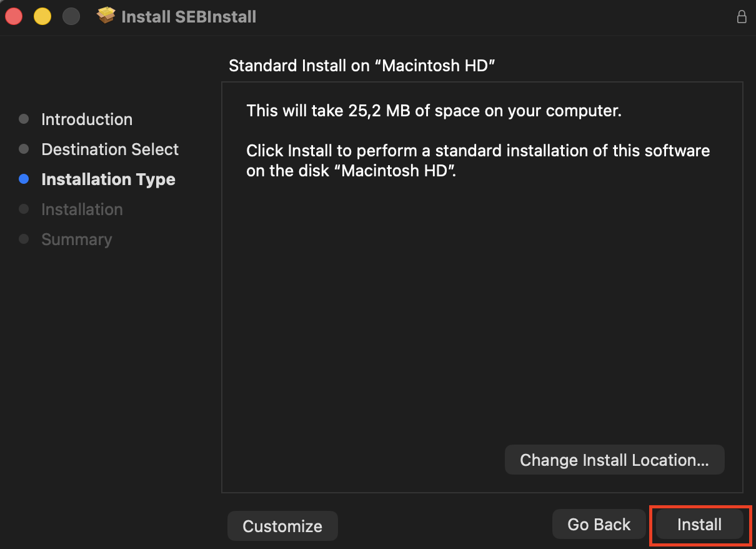Viewport: 756px width, 549px height.
Task: Select the Installation Type step
Action: (108, 179)
